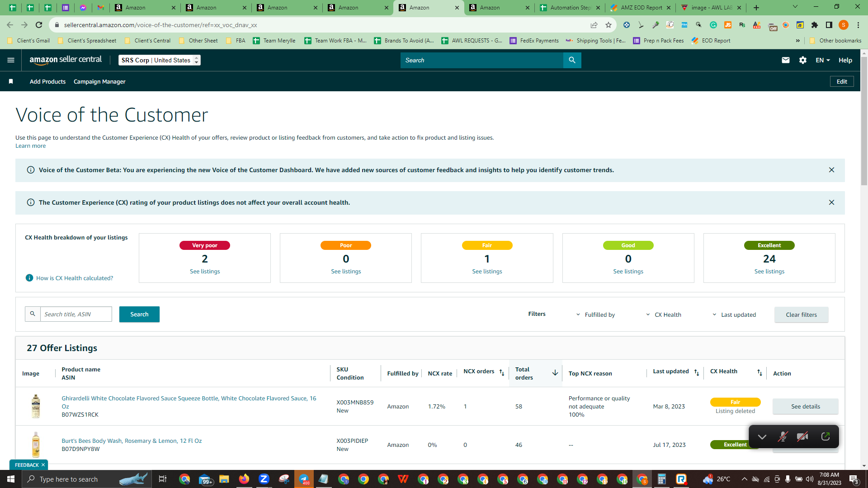Click the Ghirardelli sauce product thumbnail

click(36, 406)
